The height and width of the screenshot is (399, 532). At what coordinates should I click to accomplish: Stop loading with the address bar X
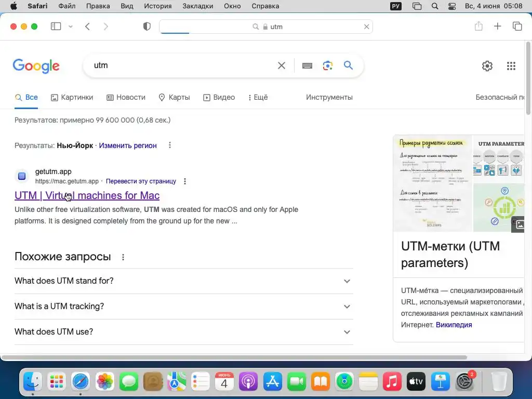click(x=366, y=26)
